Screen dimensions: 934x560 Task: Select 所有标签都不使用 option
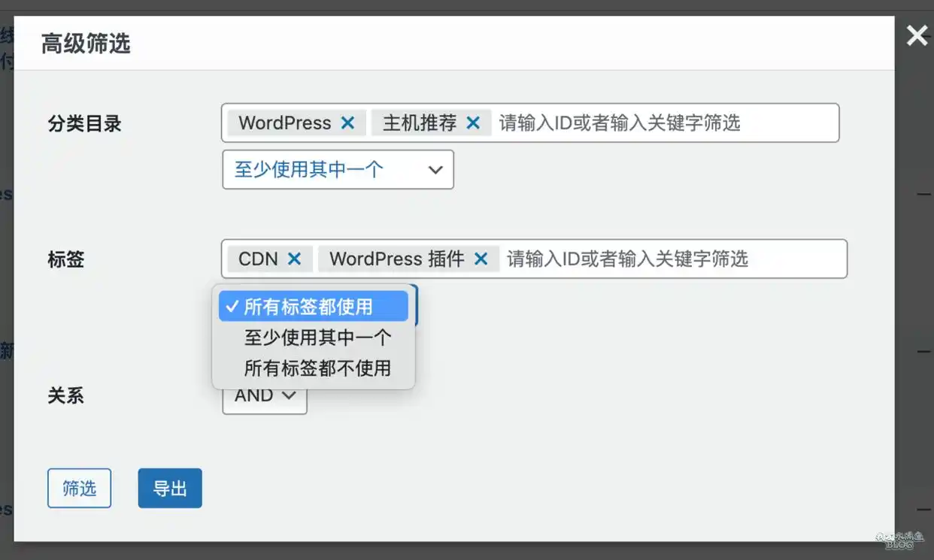click(319, 368)
